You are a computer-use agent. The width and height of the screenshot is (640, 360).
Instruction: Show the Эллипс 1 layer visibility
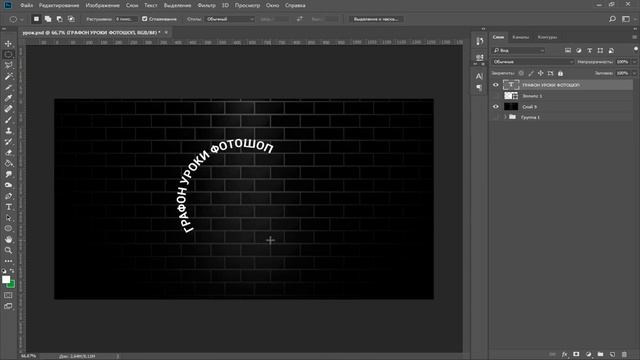[496, 96]
